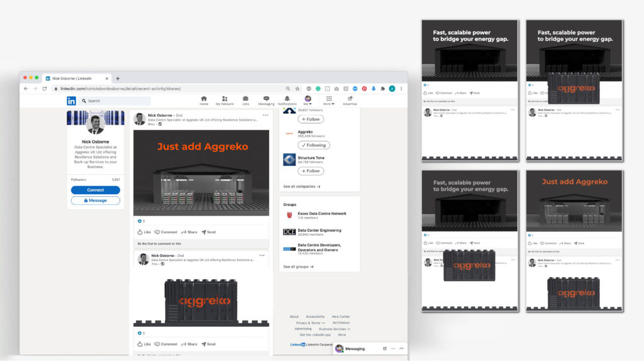Viewport: 644px width, 362px height.
Task: Send the Just add Aggreko post
Action: (209, 233)
